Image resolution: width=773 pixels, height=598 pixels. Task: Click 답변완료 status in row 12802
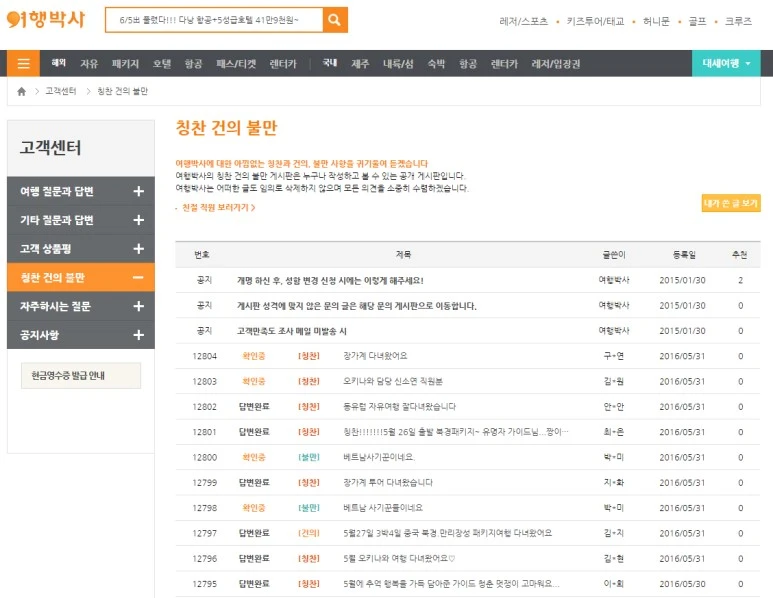[x=254, y=407]
